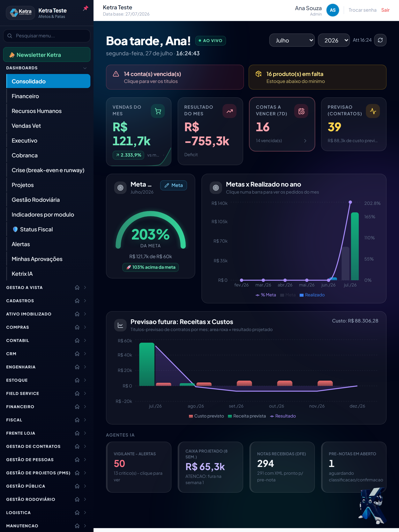This screenshot has width=399, height=532.
Task: Click the box icon in produtos em falta alert
Action: point(259,74)
